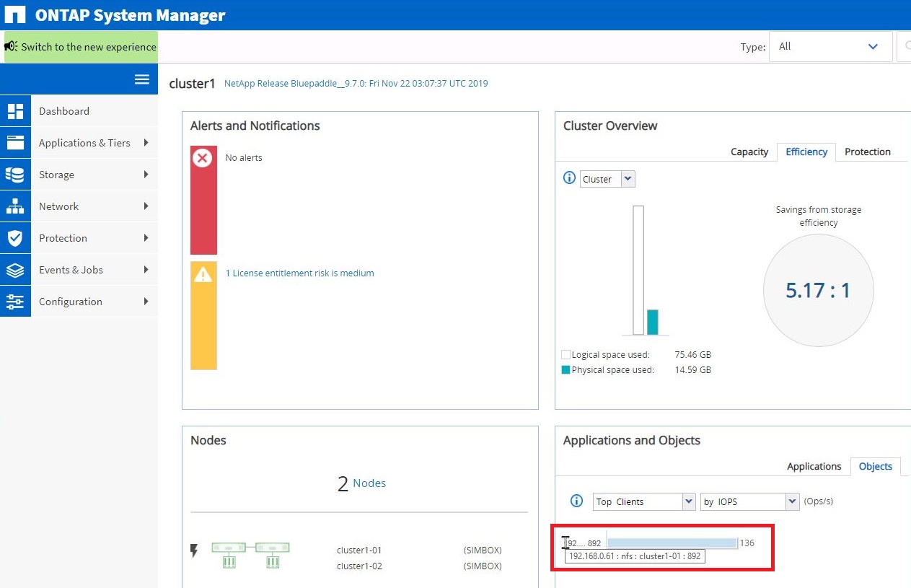Image resolution: width=911 pixels, height=588 pixels.
Task: Click the Configuration sliders icon
Action: (x=15, y=302)
